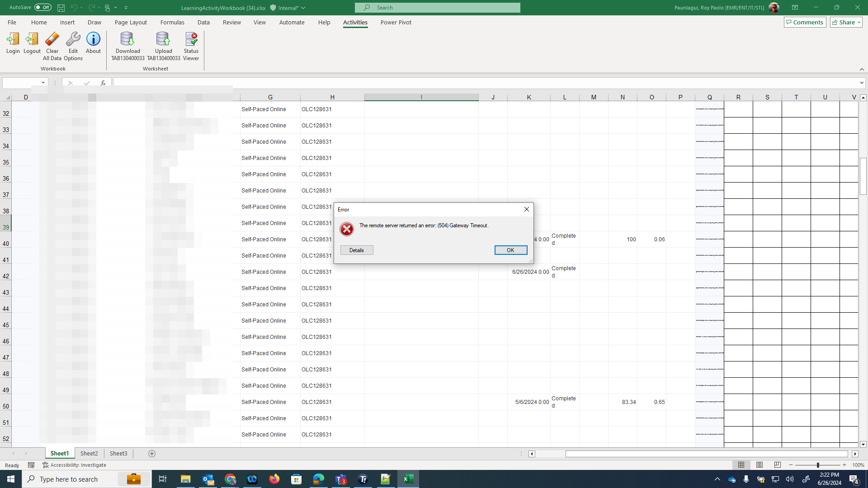Toggle AutoSave on
868x488 pixels.
(43, 7)
